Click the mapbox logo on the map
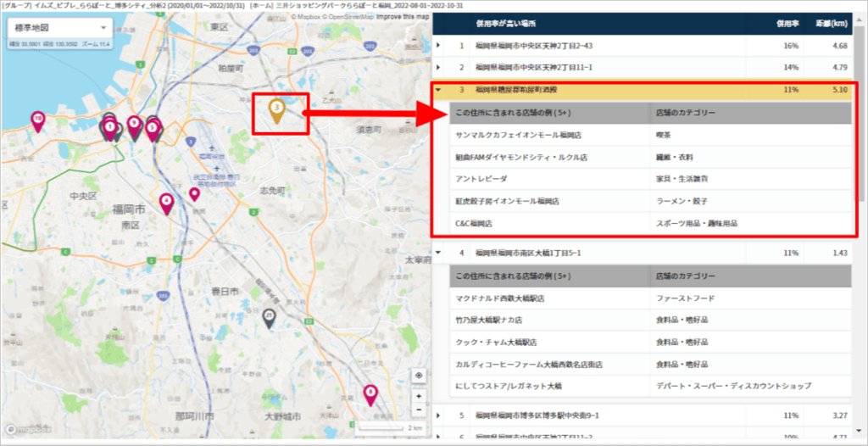The image size is (868, 446). [28, 429]
